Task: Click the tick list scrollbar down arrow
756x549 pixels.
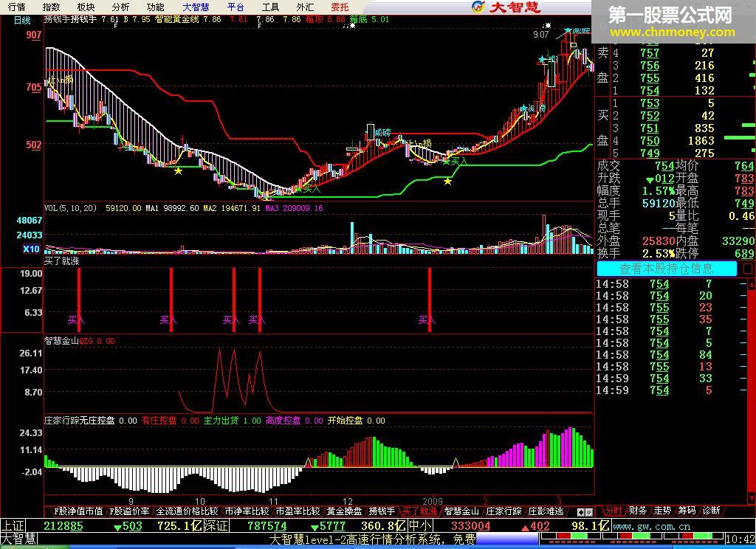Action: coord(752,497)
